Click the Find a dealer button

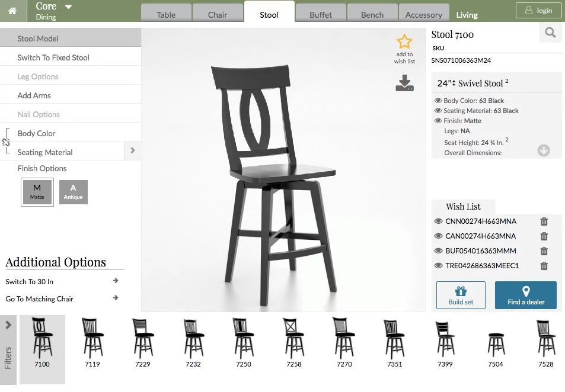pos(526,295)
